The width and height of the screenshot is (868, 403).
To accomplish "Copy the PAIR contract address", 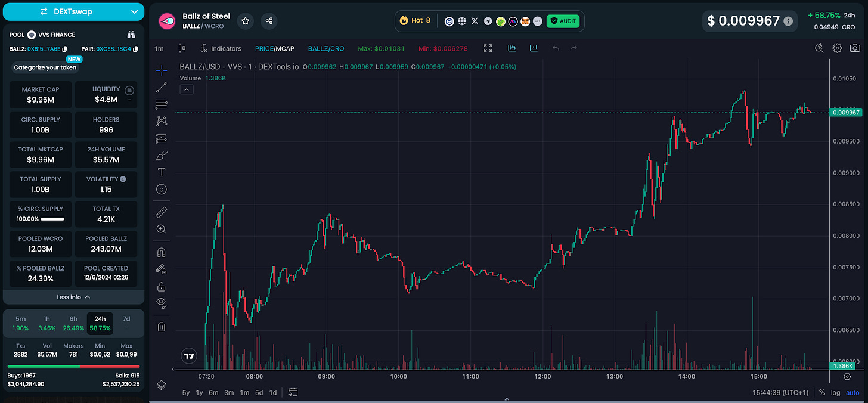I will 135,49.
